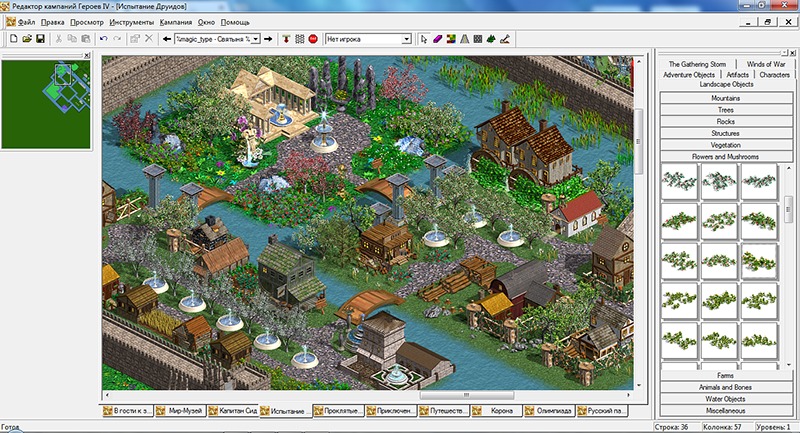
Task: Switch to the Корона map tab
Action: point(496,411)
